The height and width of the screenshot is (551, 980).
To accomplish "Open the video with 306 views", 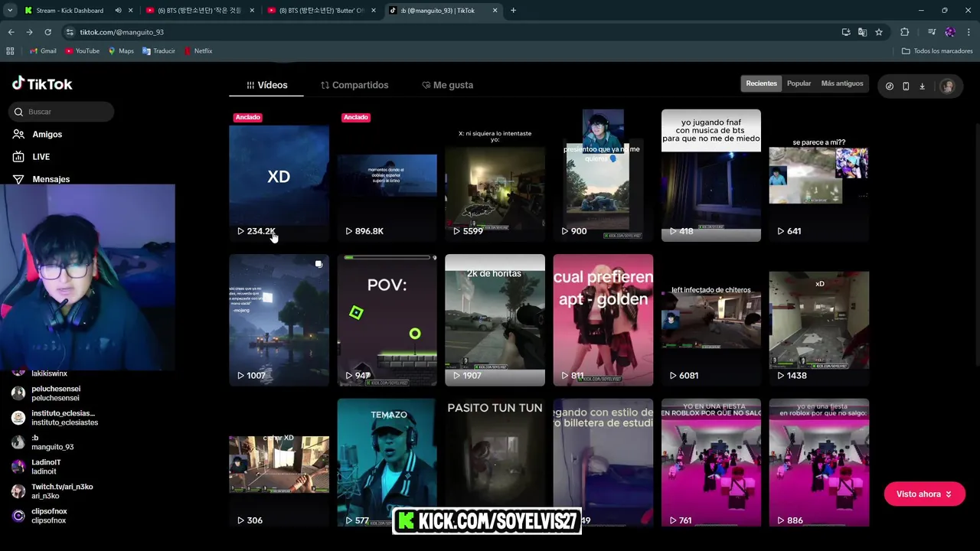I will point(279,463).
